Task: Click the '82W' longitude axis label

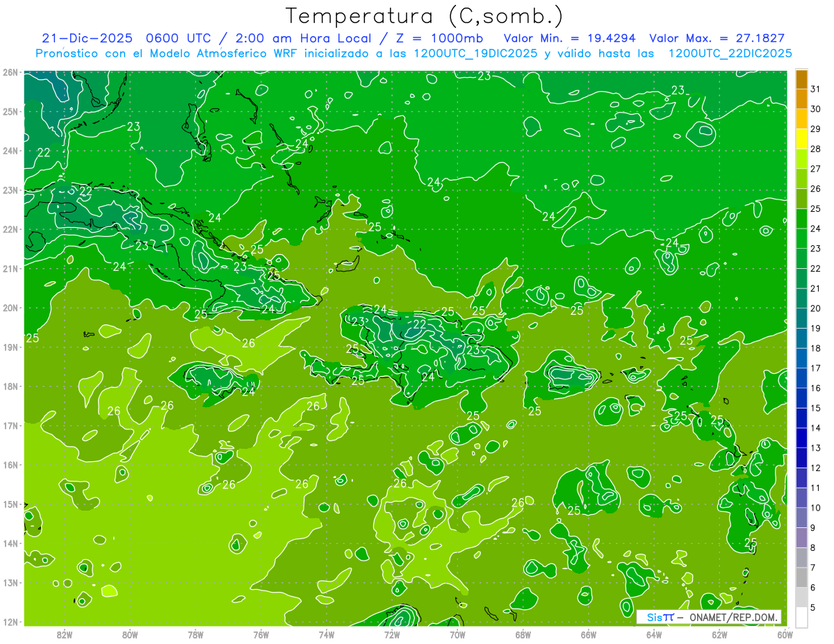Action: coord(65,634)
